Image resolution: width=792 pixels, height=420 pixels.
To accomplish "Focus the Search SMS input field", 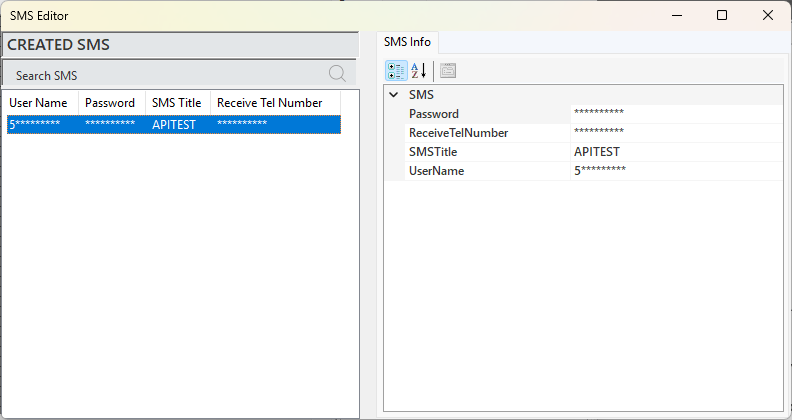I will [x=169, y=75].
